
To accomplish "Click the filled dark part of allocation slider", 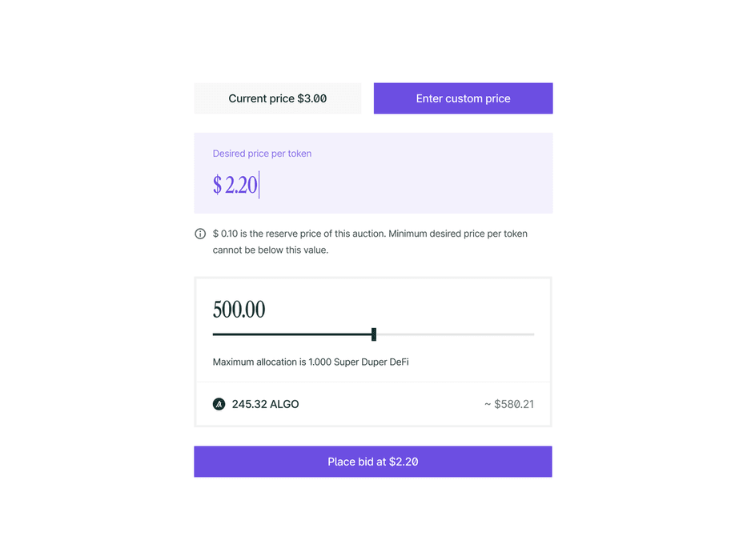I will tap(292, 334).
